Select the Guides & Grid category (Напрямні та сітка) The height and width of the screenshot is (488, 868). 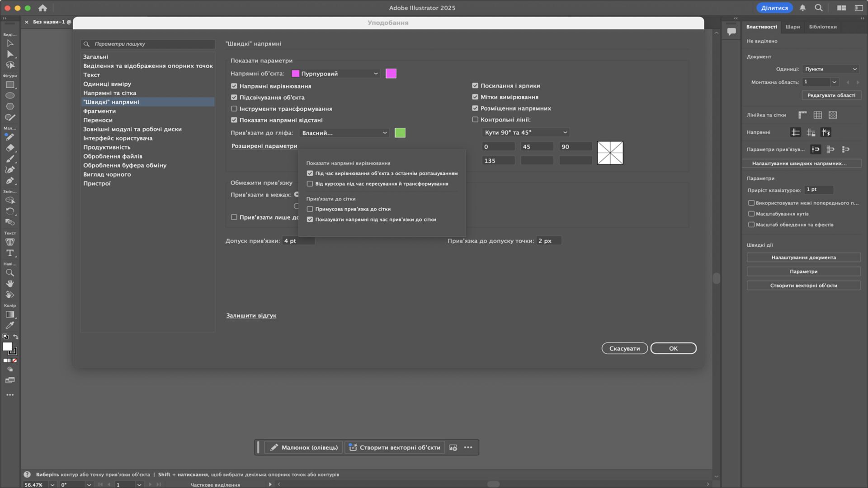109,93
